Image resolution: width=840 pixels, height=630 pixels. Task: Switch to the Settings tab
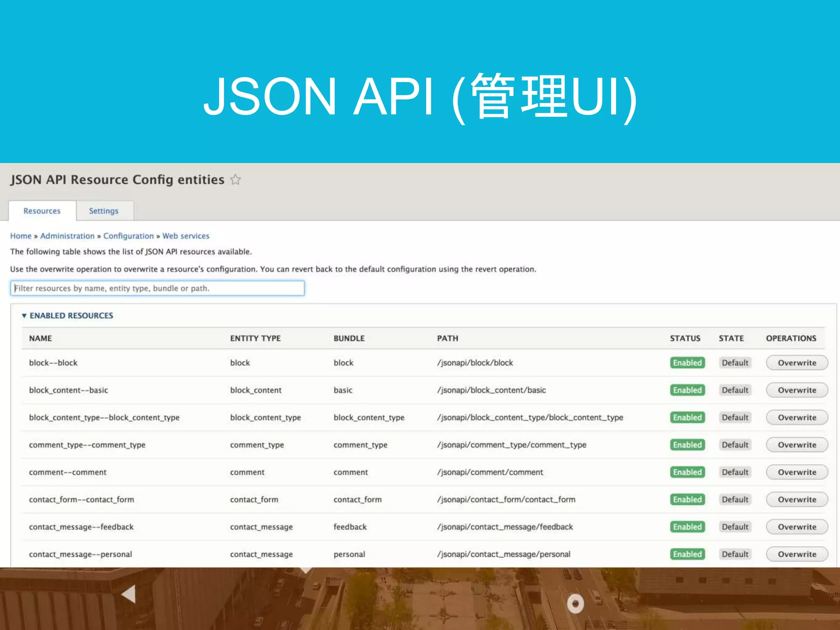pos(104,211)
